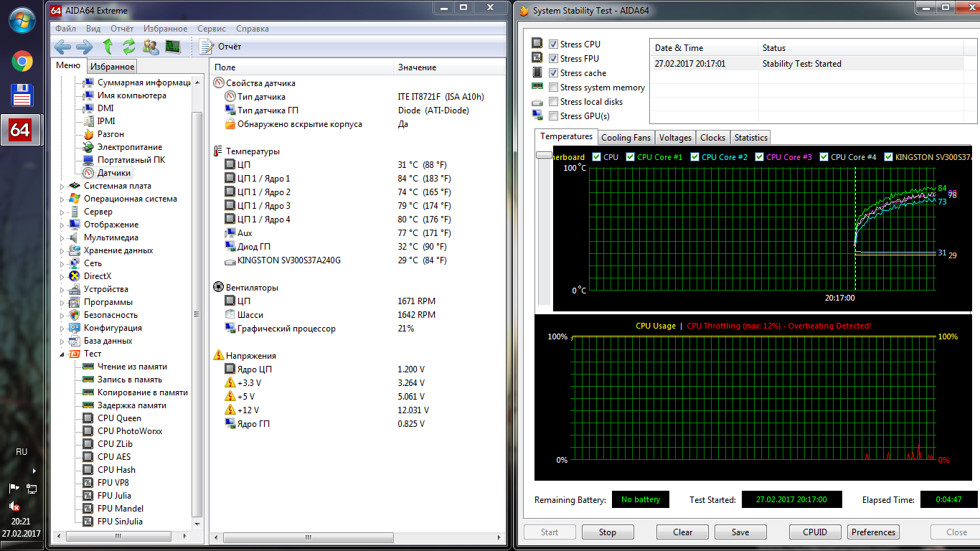Click the two-people icon in AIDA64 toolbar
This screenshot has width=980, height=551.
151,47
